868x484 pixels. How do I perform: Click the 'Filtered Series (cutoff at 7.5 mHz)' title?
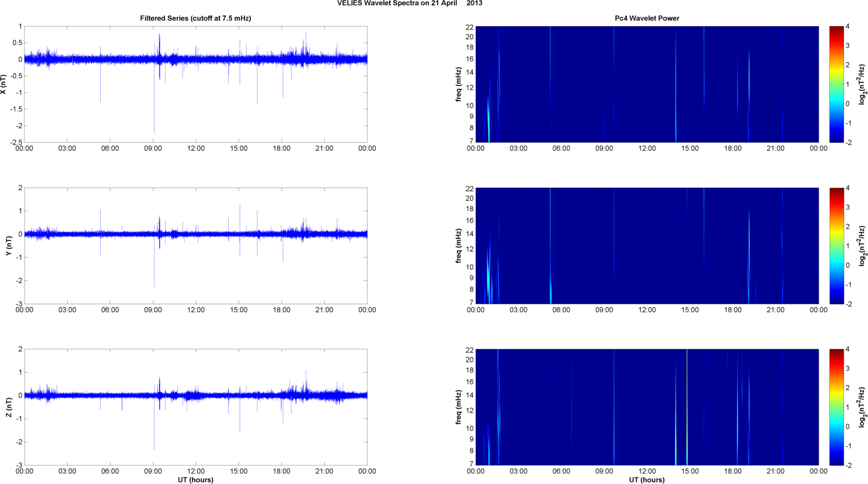click(x=196, y=18)
